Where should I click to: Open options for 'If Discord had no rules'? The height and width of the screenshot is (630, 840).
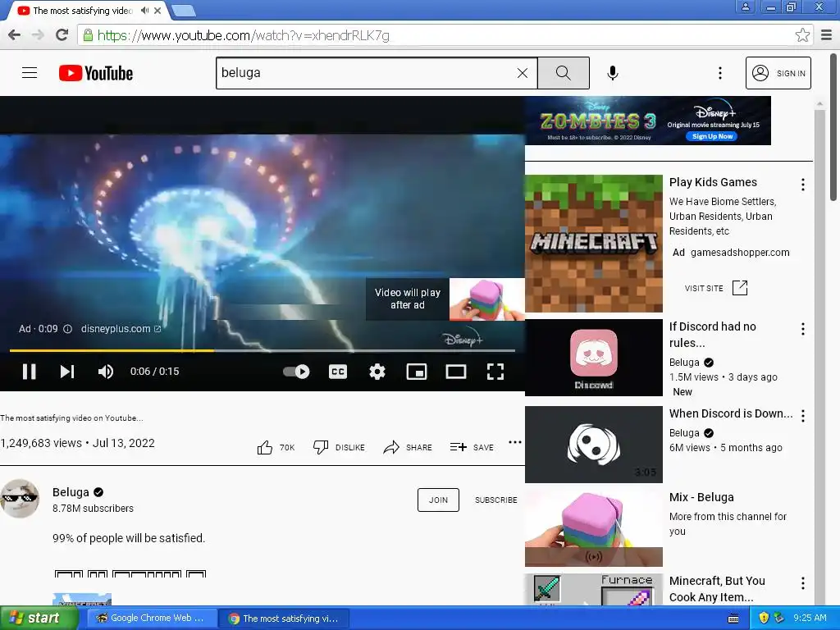(802, 329)
